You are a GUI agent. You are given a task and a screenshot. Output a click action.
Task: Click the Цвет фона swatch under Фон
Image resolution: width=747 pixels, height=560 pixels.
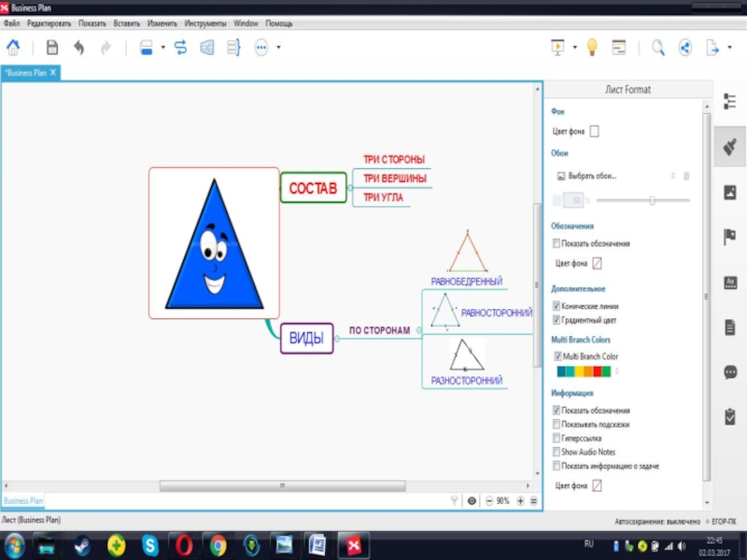pyautogui.click(x=594, y=132)
